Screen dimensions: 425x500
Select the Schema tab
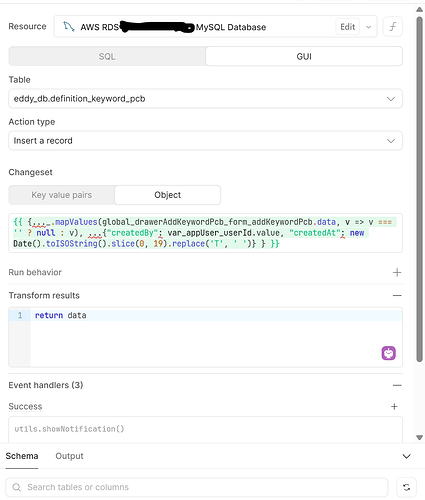coord(22,456)
